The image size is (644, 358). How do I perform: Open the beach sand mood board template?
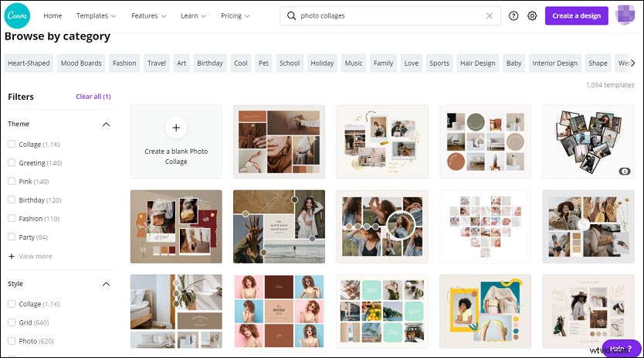tap(279, 227)
